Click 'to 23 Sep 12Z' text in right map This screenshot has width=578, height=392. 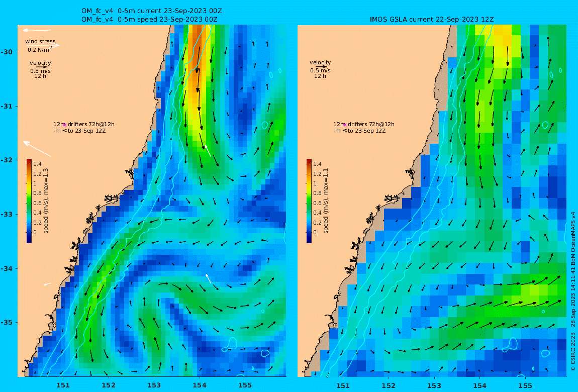coord(367,131)
